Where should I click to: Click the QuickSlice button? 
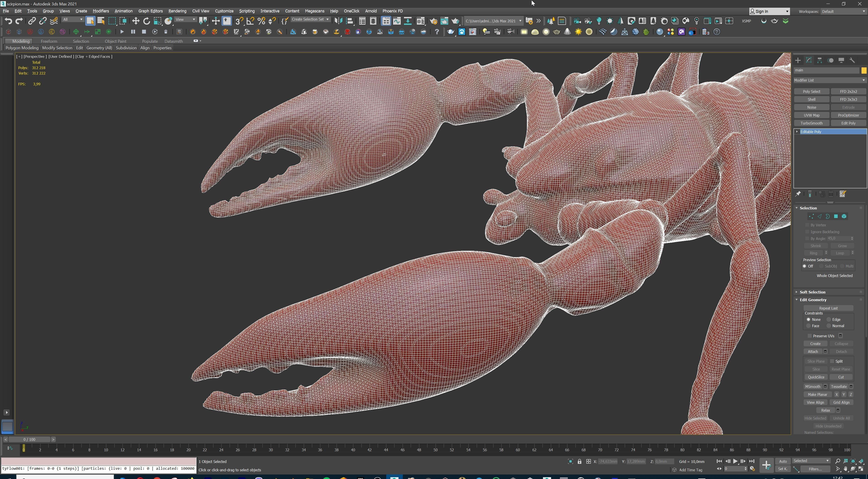click(x=816, y=377)
